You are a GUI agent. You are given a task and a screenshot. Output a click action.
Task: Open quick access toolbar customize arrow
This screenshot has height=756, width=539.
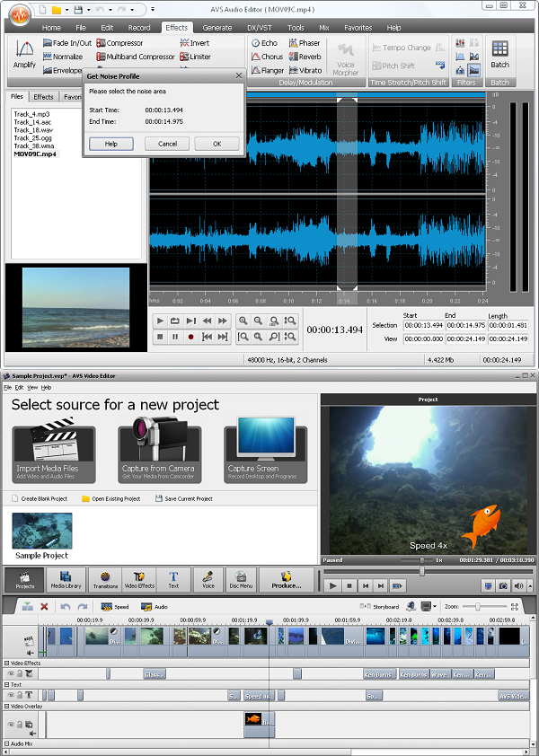[153, 9]
